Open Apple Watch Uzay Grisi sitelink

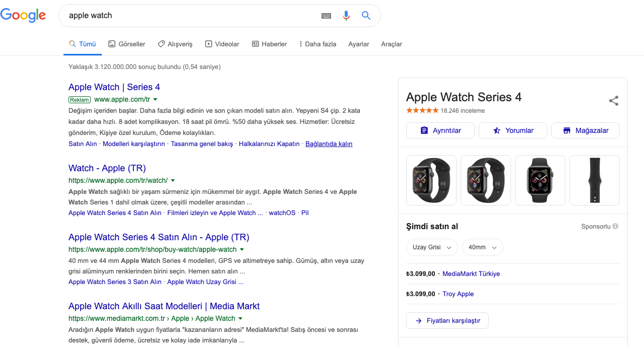pyautogui.click(x=205, y=282)
